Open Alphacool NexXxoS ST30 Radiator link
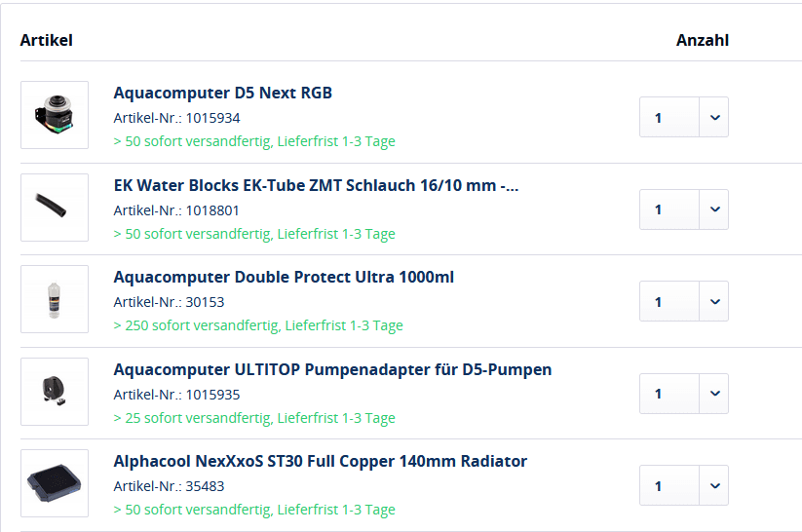 tap(321, 461)
